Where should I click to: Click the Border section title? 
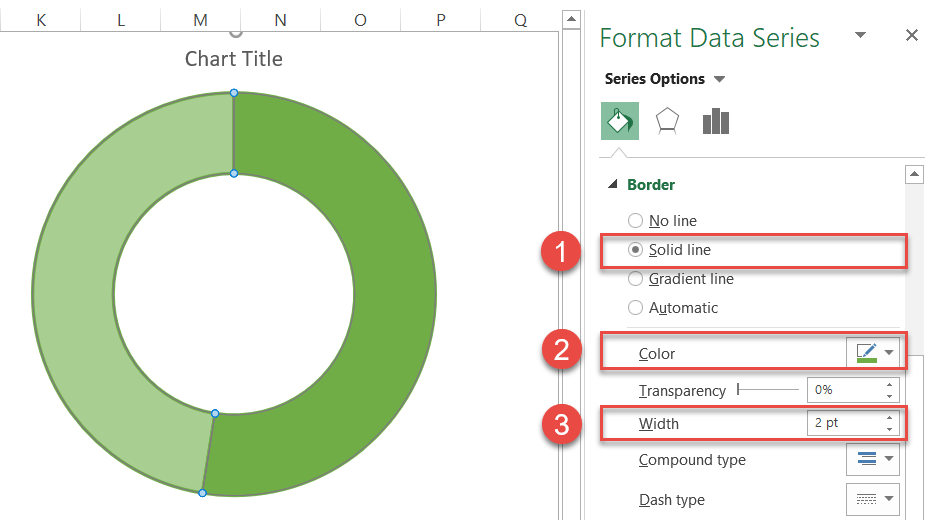tap(651, 184)
